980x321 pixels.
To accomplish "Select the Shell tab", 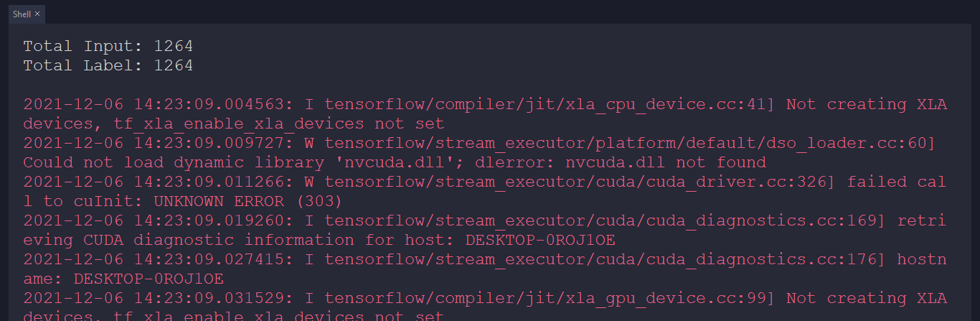I will pyautogui.click(x=22, y=14).
